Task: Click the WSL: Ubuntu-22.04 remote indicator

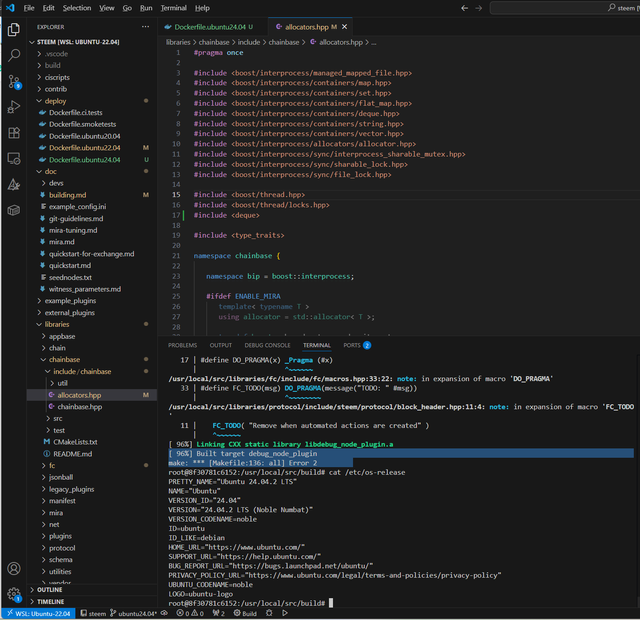Action: (x=39, y=613)
